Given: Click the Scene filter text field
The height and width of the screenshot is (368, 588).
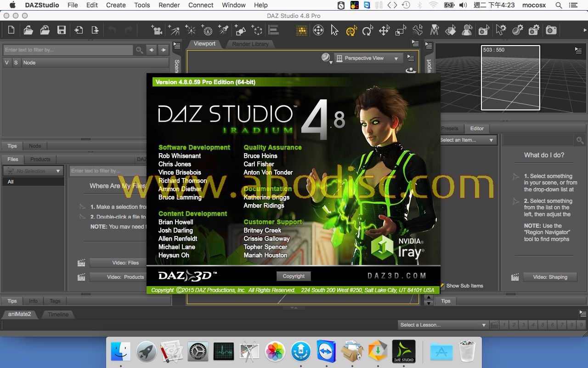Looking at the screenshot, I should [x=68, y=50].
